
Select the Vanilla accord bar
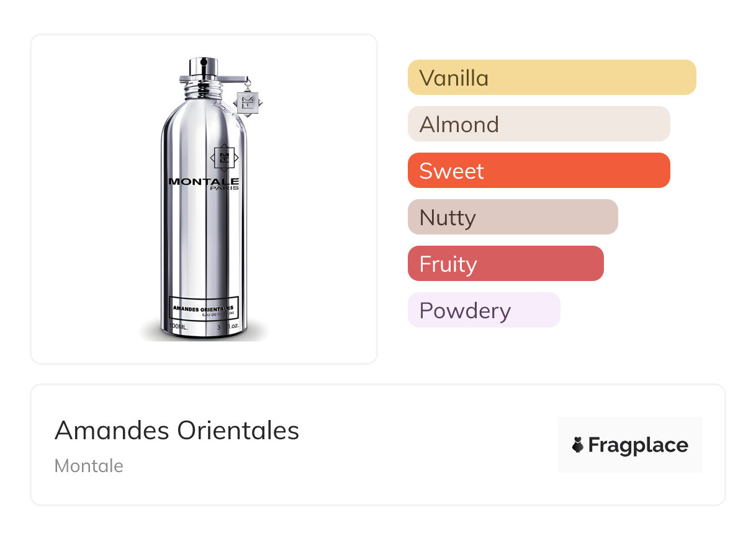point(551,78)
